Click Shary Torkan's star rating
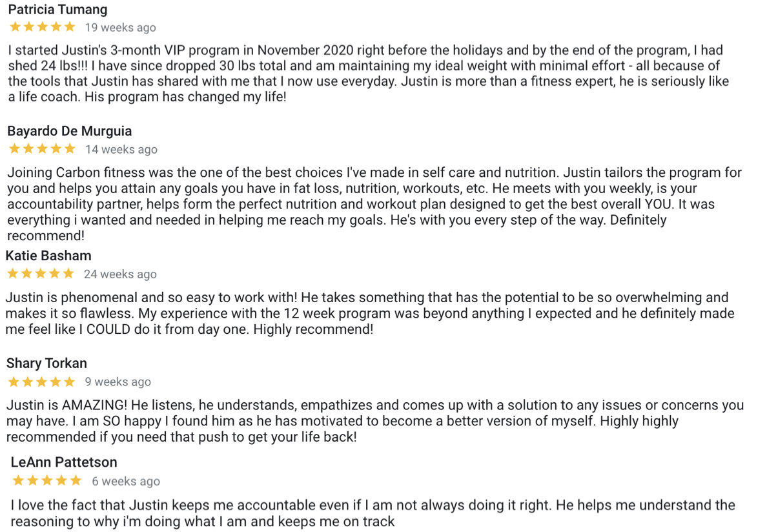767x532 pixels. (42, 382)
